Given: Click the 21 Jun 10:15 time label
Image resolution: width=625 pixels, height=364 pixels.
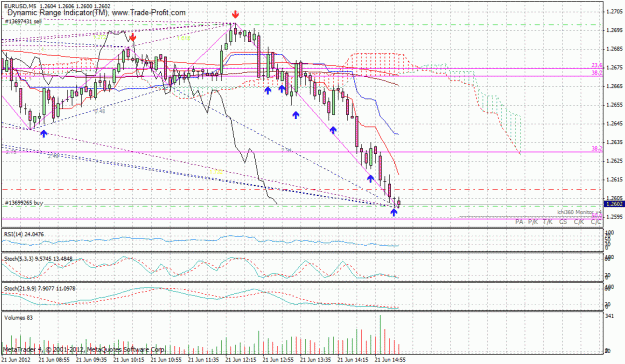Looking at the screenshot, I should click(129, 360).
